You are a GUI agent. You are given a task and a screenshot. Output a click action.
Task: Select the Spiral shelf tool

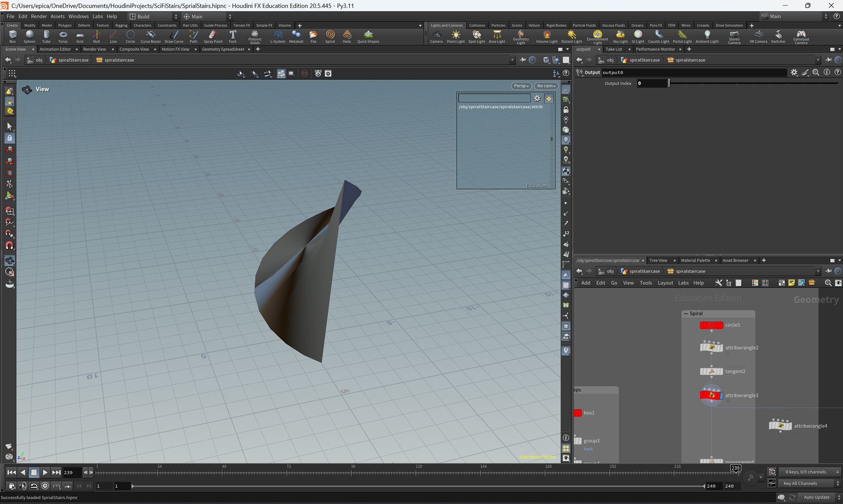(330, 36)
